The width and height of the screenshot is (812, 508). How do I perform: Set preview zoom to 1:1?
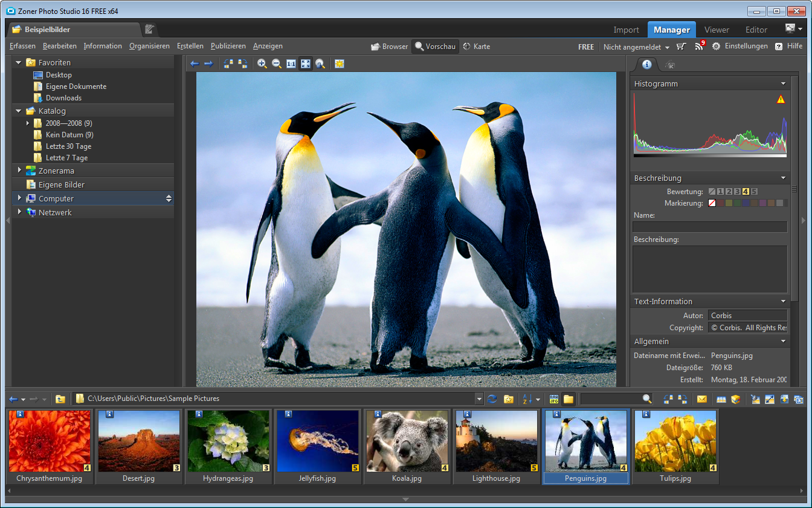[x=291, y=63]
